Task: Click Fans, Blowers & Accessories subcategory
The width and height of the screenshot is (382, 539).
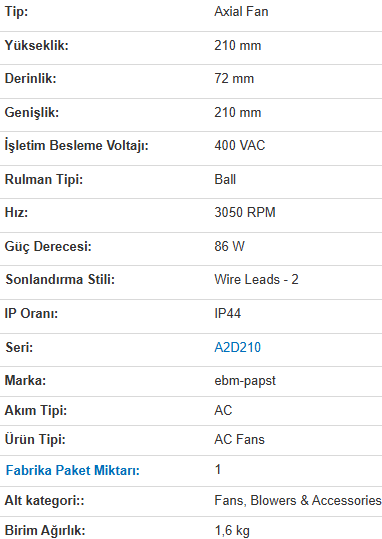Action: pyautogui.click(x=298, y=500)
